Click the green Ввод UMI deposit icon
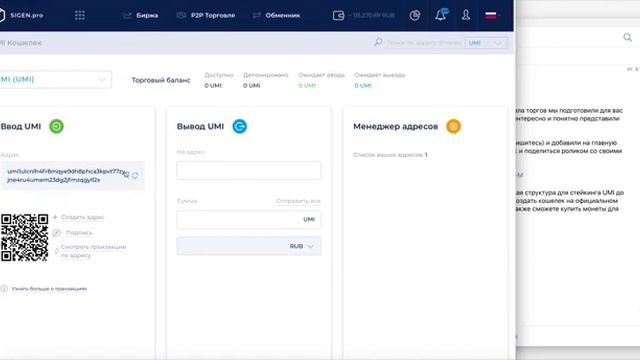The width and height of the screenshot is (640, 360). (56, 127)
